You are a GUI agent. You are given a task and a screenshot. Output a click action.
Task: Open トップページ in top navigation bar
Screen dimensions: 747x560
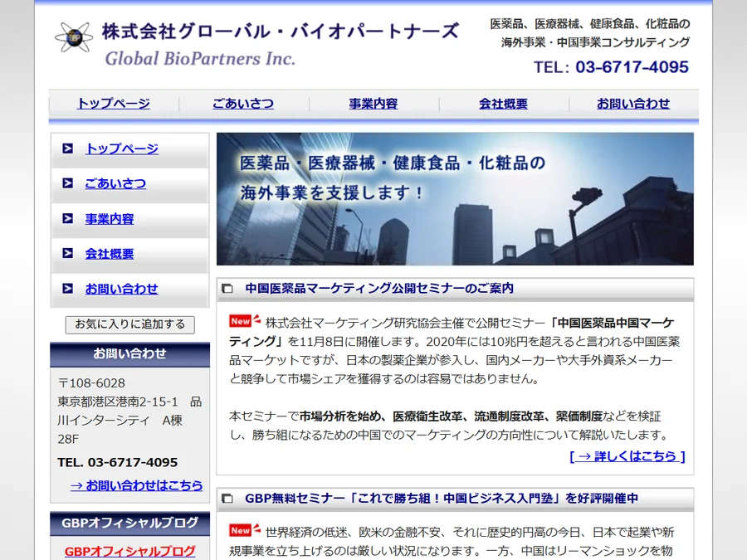(114, 104)
